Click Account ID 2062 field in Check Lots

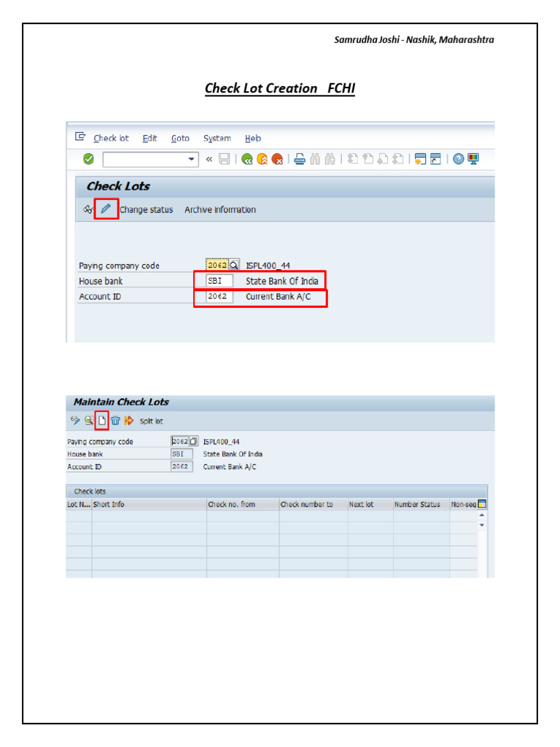click(x=219, y=296)
